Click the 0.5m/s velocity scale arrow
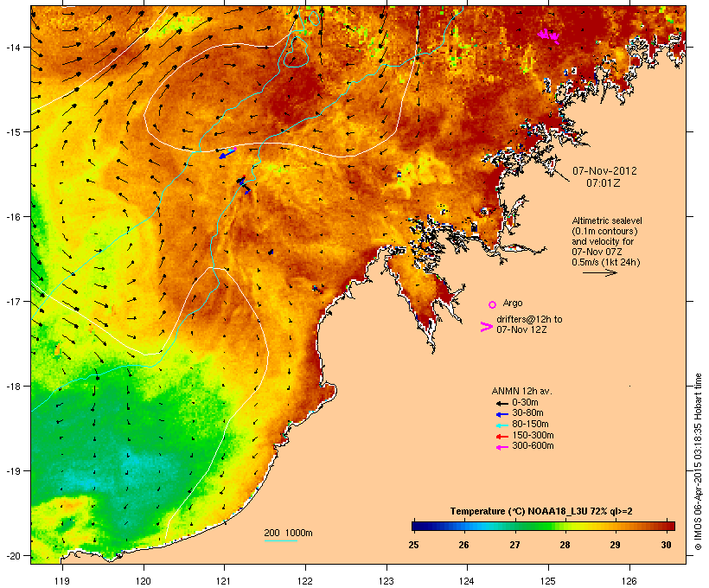 [599, 272]
